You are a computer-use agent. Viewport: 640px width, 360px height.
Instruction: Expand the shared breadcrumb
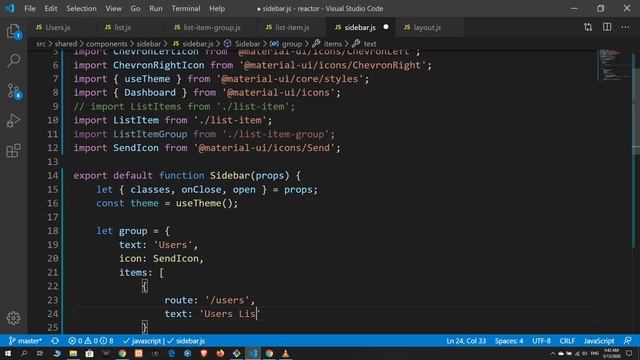click(66, 44)
